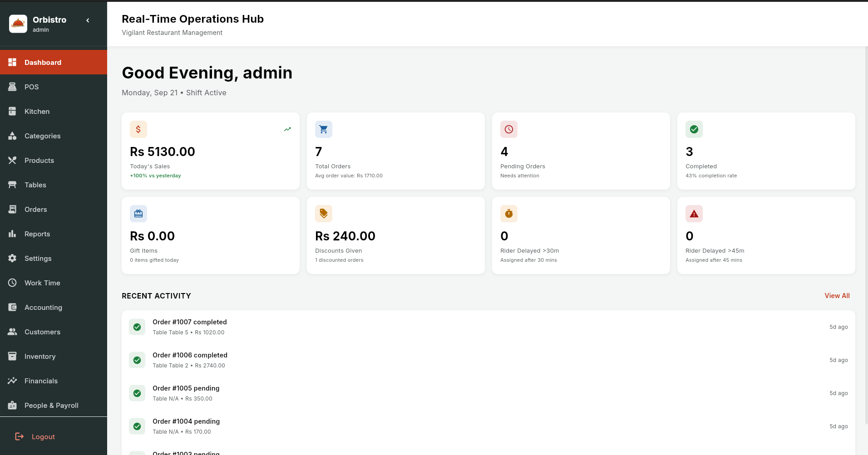
Task: Go to the Kitchen section
Action: point(54,111)
